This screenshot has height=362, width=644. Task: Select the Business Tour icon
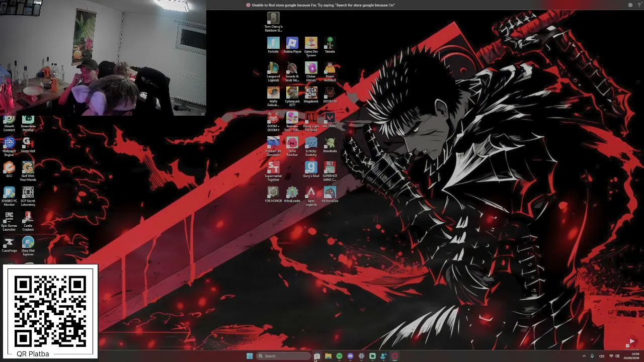(292, 122)
